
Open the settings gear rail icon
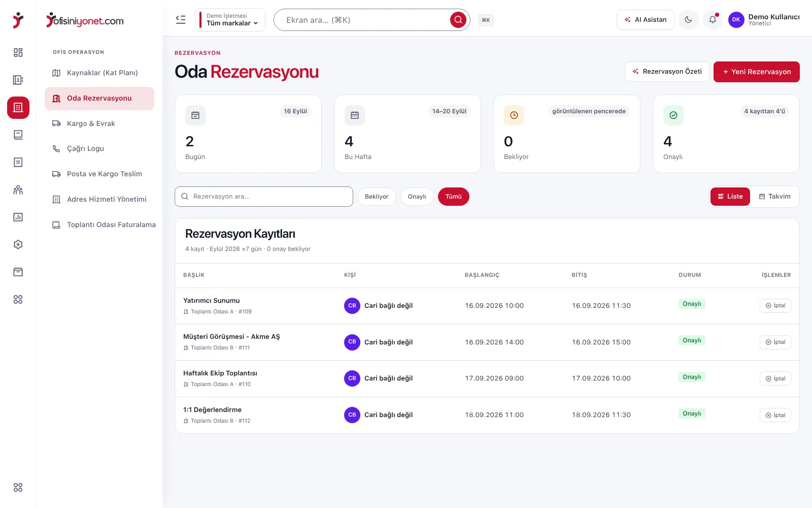coord(18,245)
